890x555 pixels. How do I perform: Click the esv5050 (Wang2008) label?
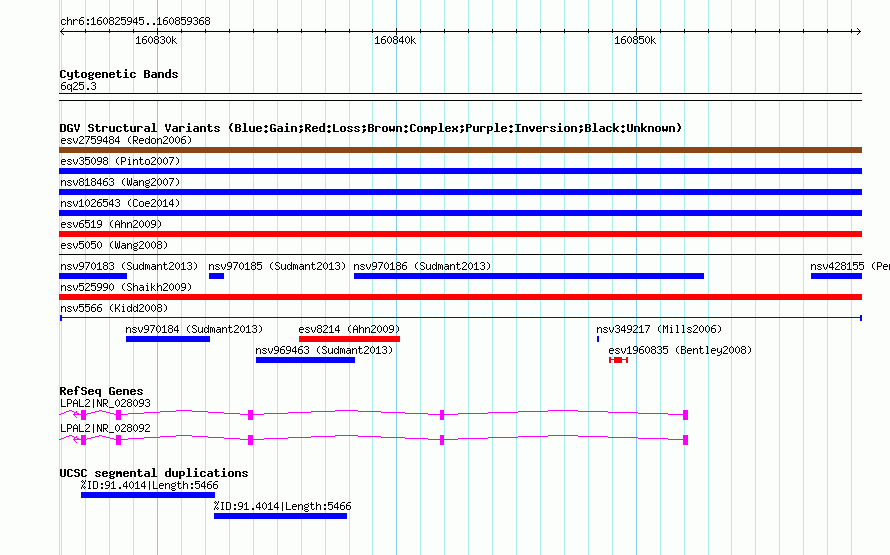pyautogui.click(x=114, y=245)
